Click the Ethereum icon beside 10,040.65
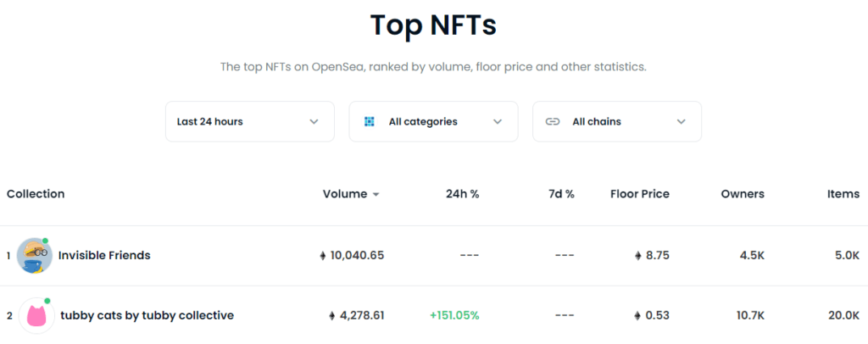 (323, 256)
